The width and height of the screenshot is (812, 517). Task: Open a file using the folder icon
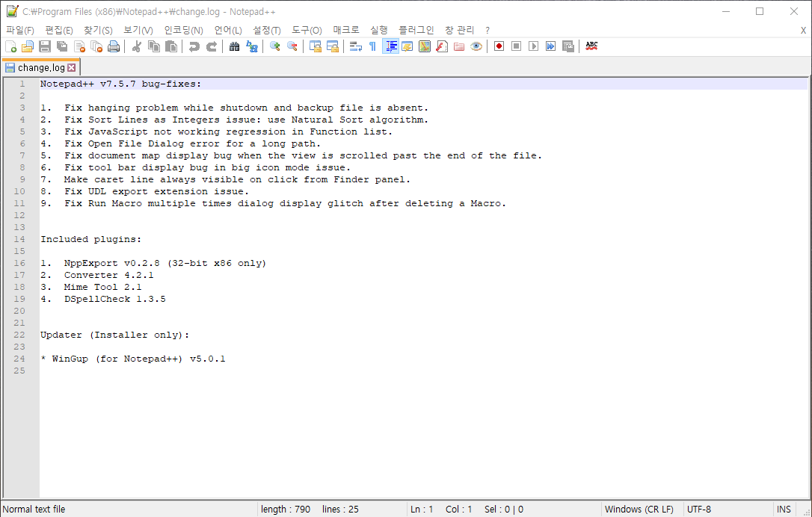click(x=28, y=46)
